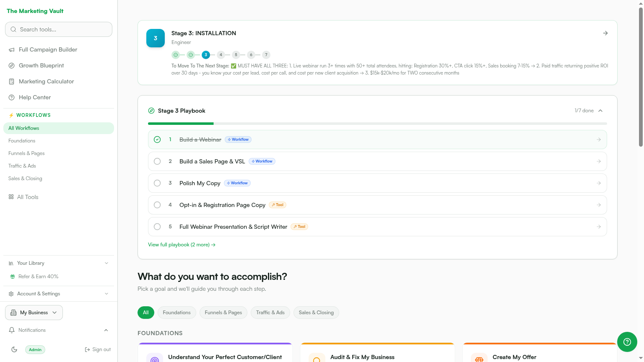Click the Stage 3 arrow icon
644x362 pixels.
click(605, 33)
